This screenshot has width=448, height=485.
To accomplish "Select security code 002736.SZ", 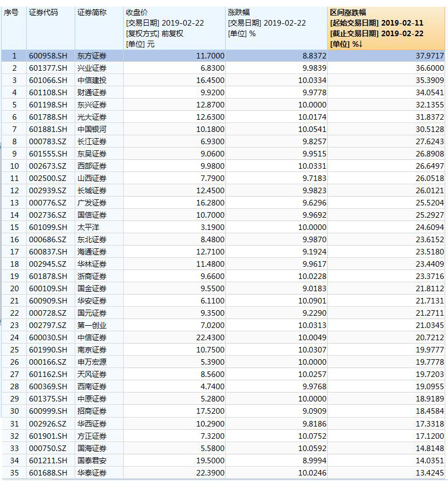I will tap(48, 215).
